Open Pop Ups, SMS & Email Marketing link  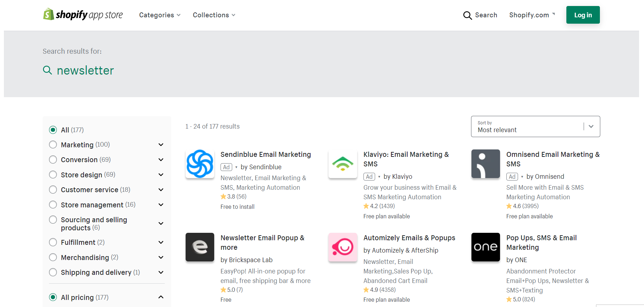(542, 242)
